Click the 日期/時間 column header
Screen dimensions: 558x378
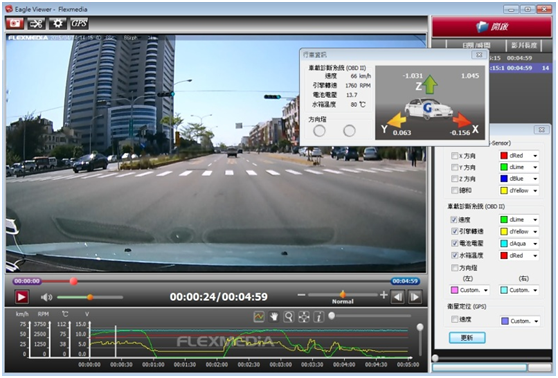(x=476, y=45)
